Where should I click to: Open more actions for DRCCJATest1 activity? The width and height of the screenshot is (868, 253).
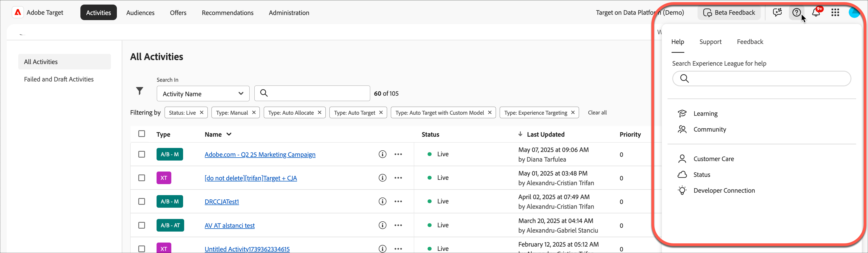coord(398,202)
